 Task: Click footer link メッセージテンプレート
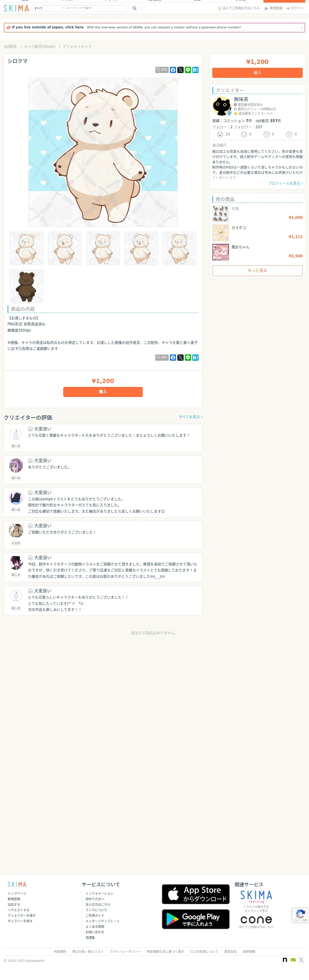click(103, 921)
